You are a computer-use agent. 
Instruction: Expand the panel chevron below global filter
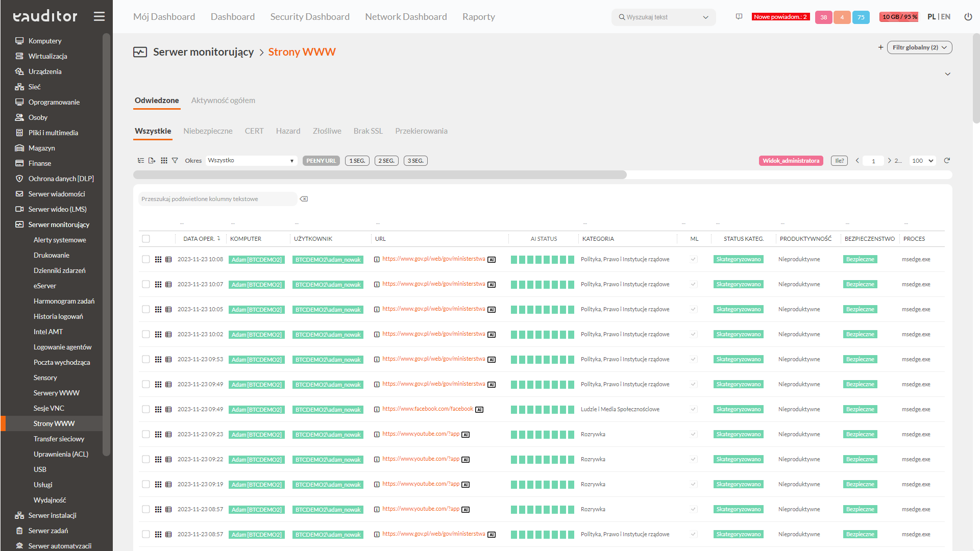pyautogui.click(x=948, y=74)
